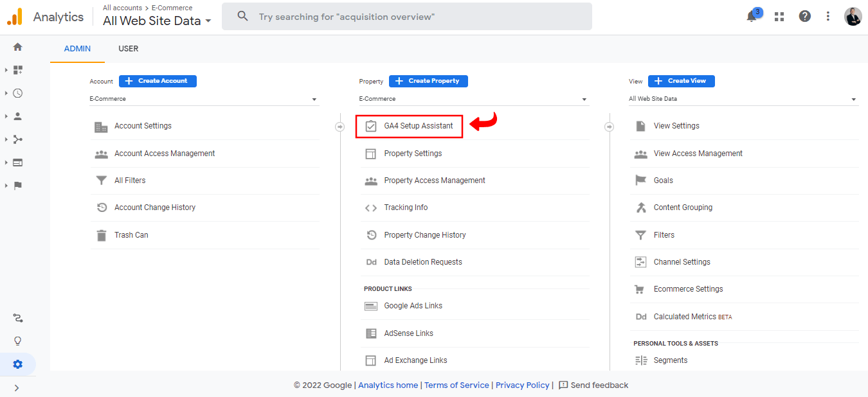Screen dimensions: 868x397
Task: Click the Acquisition icon in left sidebar
Action: pyautogui.click(x=17, y=139)
